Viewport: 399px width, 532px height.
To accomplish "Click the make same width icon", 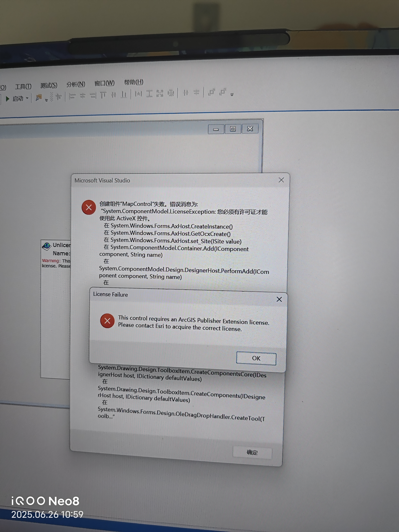I will click(138, 94).
